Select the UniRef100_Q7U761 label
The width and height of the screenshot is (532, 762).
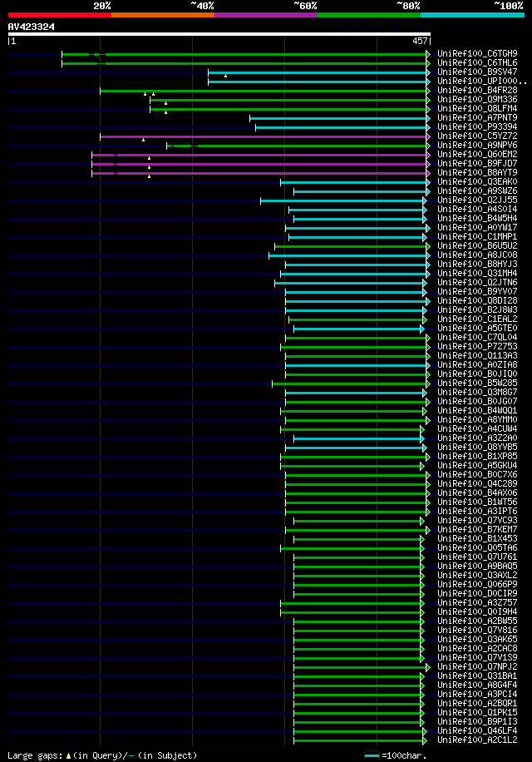point(477,557)
